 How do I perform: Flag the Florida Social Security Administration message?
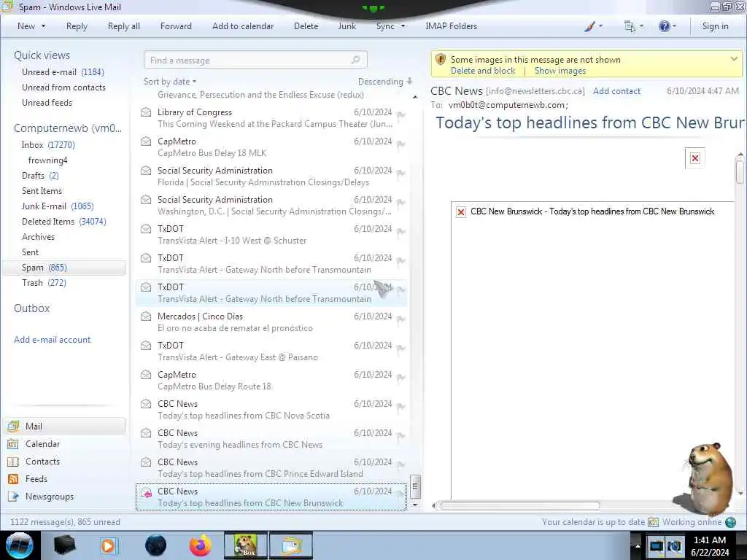(x=401, y=174)
